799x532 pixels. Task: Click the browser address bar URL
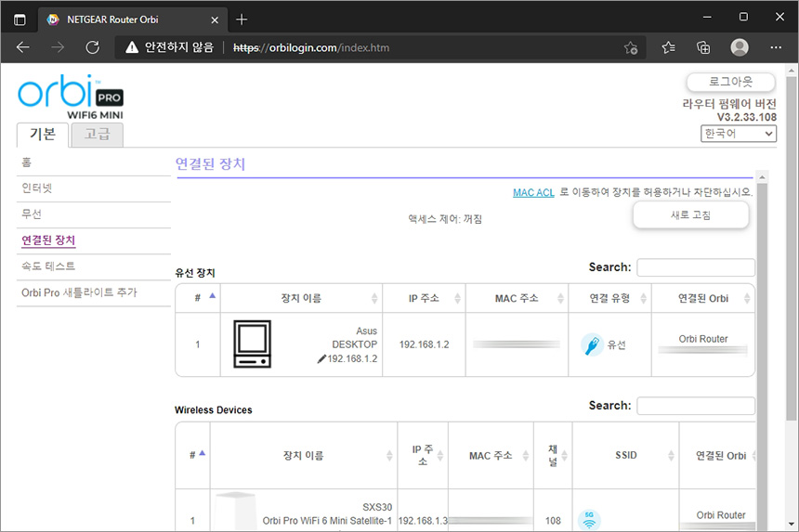(x=311, y=48)
